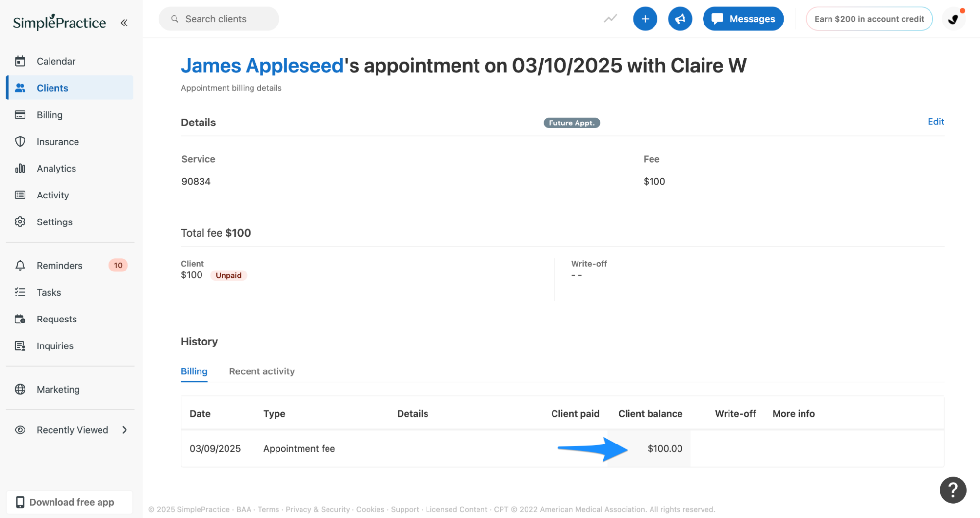Viewport: 980px width, 518px height.
Task: Click the Tasks checklist icon
Action: point(20,292)
